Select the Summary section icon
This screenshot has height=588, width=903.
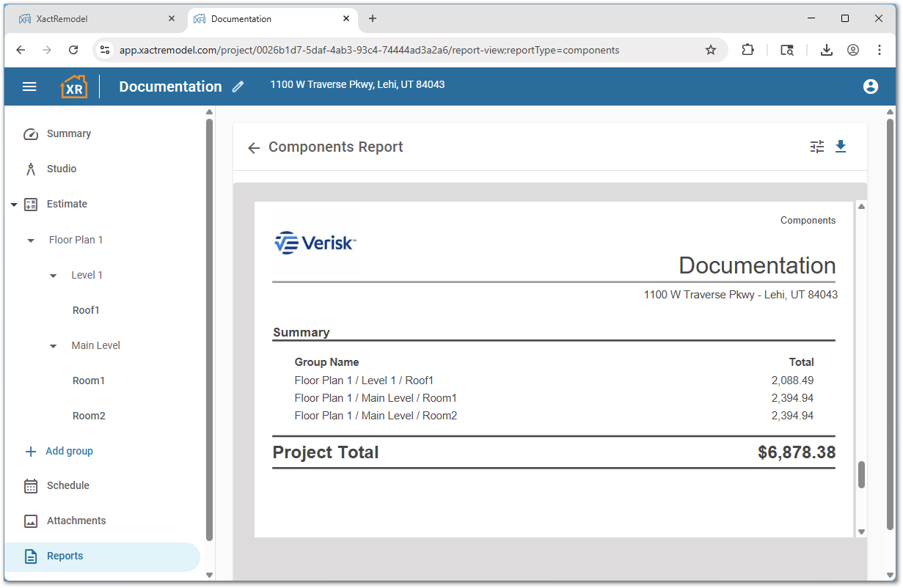(30, 133)
